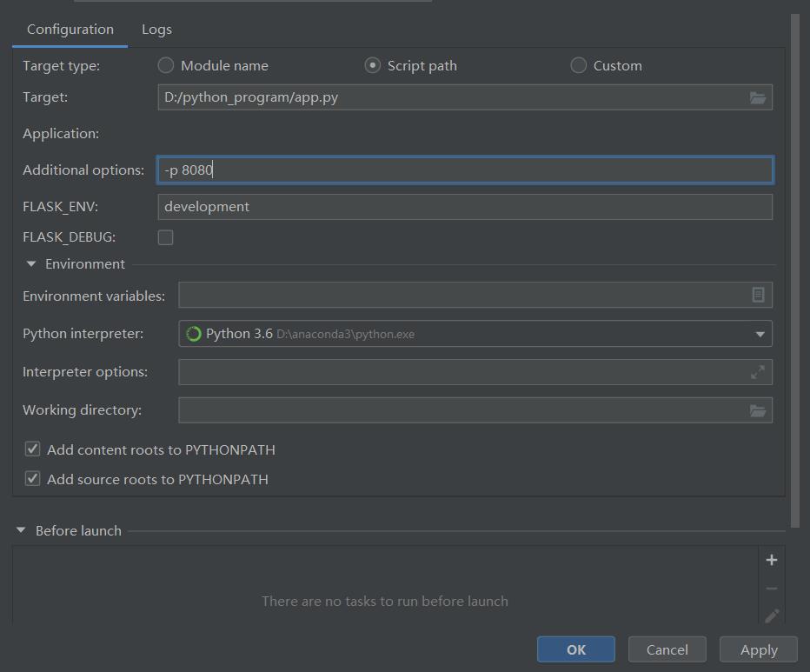810x672 pixels.
Task: Open the Environment variables edit icon
Action: 758,296
